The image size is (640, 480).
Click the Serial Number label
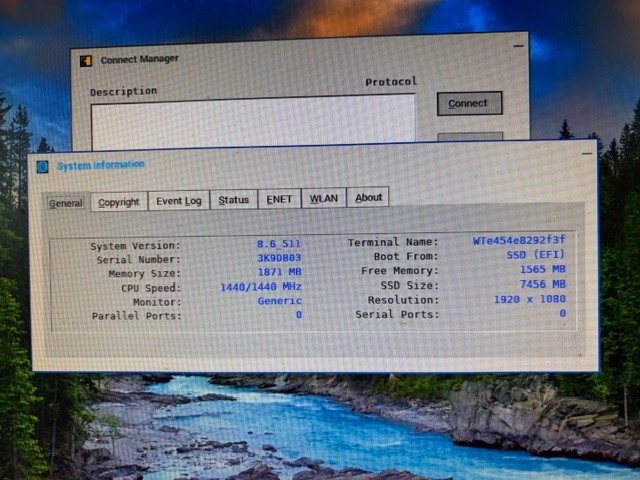pyautogui.click(x=138, y=260)
